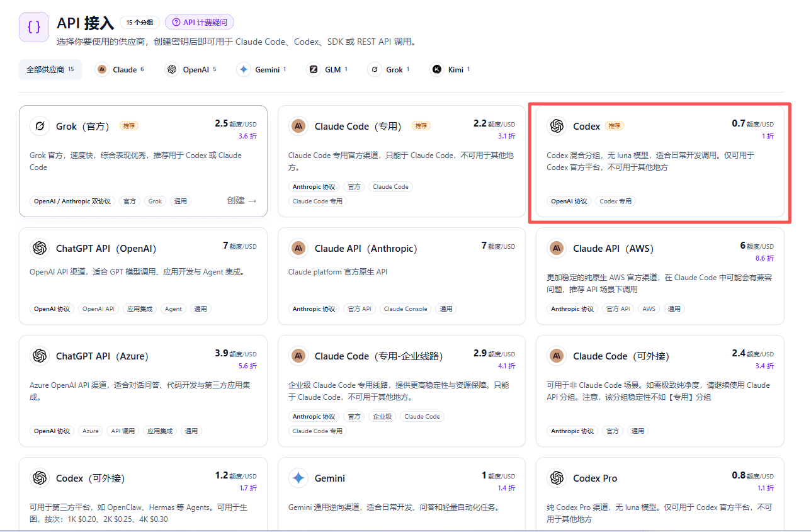Click the 3.1 折 discount text
Viewport: 811px width, 532px height.
(x=506, y=136)
